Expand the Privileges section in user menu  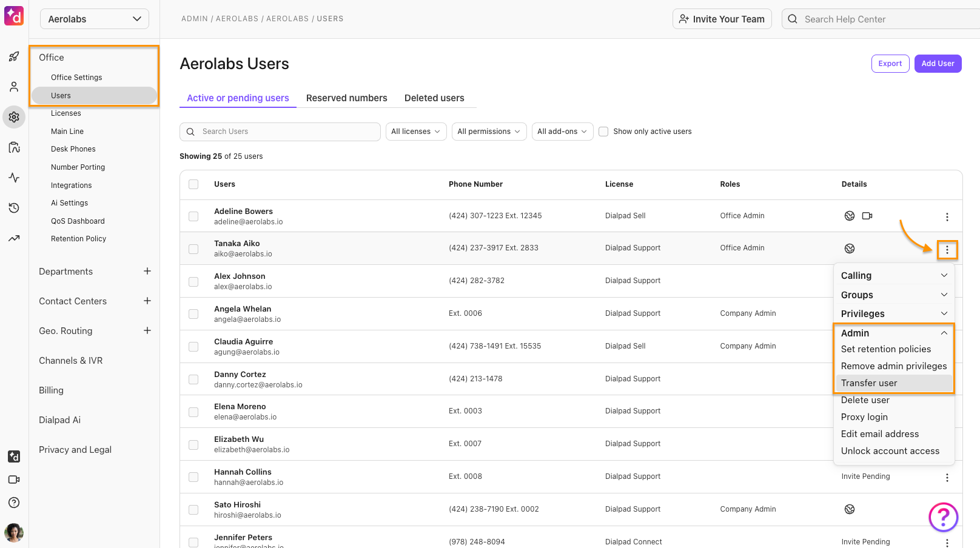click(x=894, y=313)
